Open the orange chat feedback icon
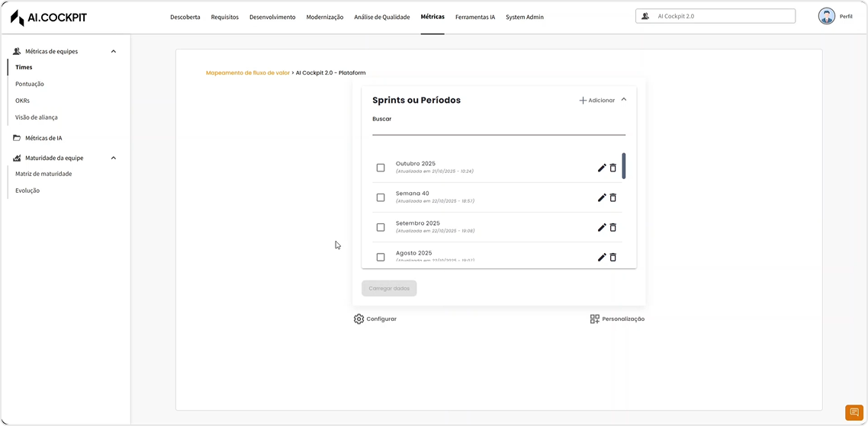Screen dimensions: 868x426 (854, 412)
